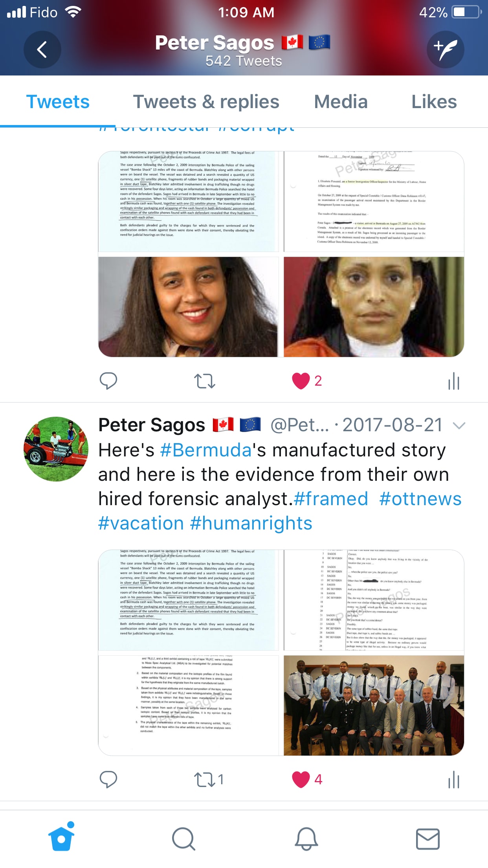The width and height of the screenshot is (488, 868).
Task: Open tweet activity of Bermuda tweet
Action: 454,779
